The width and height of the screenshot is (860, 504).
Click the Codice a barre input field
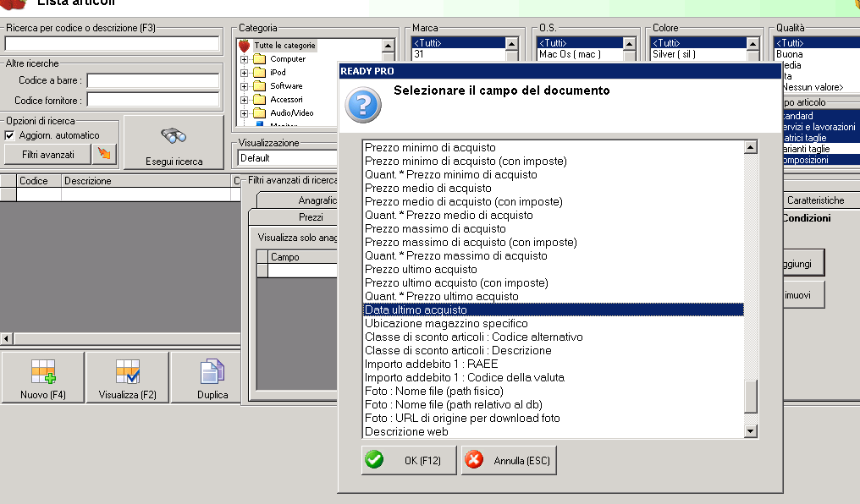coord(153,80)
